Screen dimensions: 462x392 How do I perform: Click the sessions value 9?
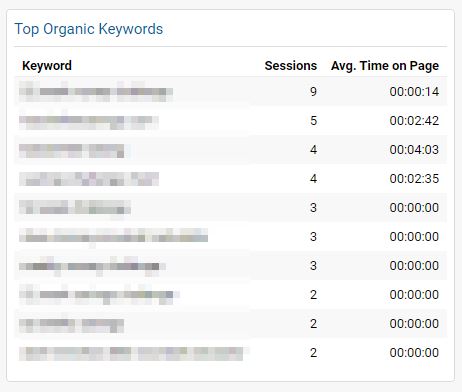pos(313,91)
